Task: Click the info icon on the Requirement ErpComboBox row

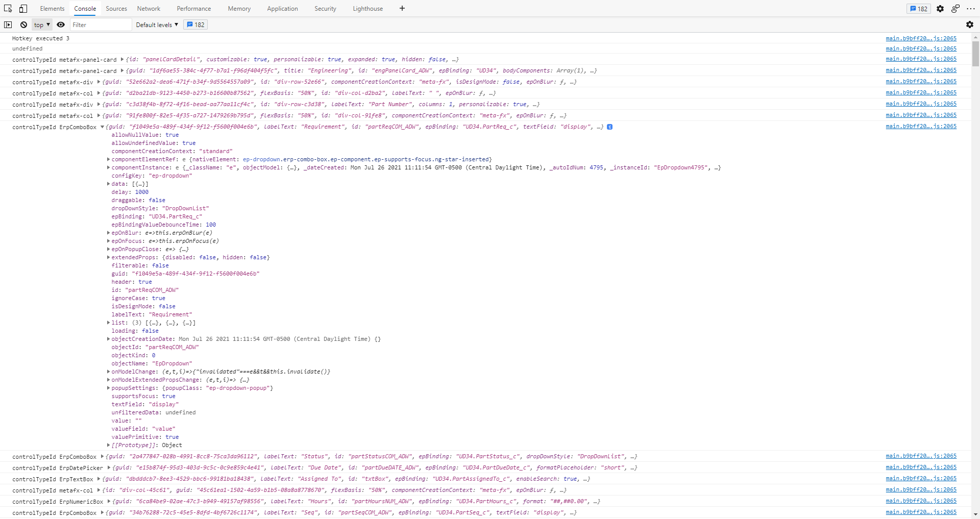Action: (610, 127)
